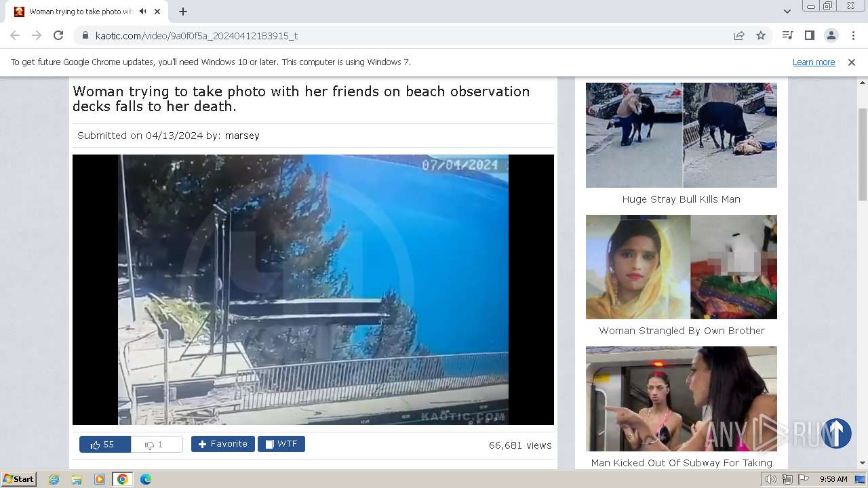The height and width of the screenshot is (488, 868).
Task: Dismiss the Chrome update notice
Action: [x=852, y=62]
